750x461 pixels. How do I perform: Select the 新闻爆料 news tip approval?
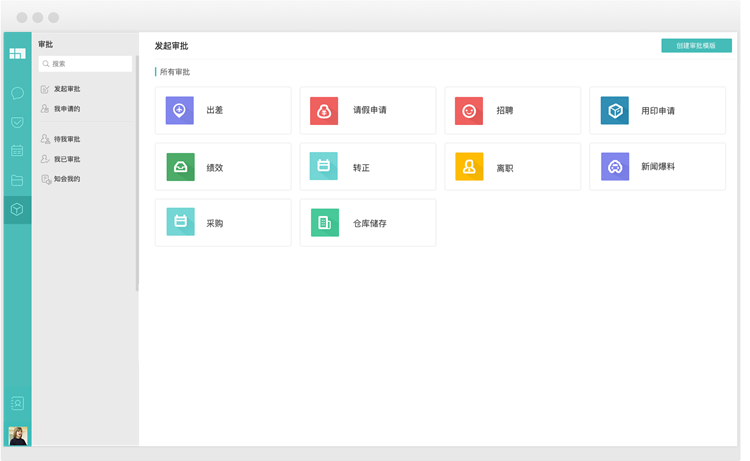tap(657, 167)
